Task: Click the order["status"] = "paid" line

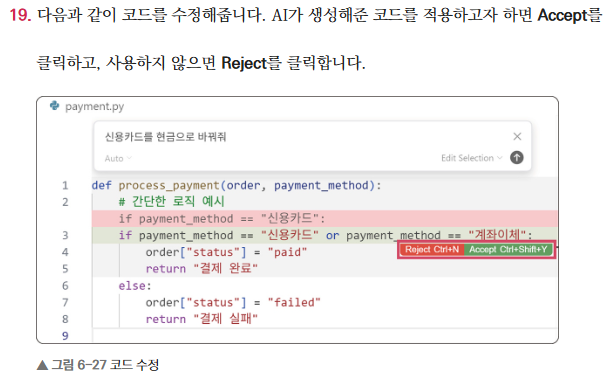Action: 226,252
